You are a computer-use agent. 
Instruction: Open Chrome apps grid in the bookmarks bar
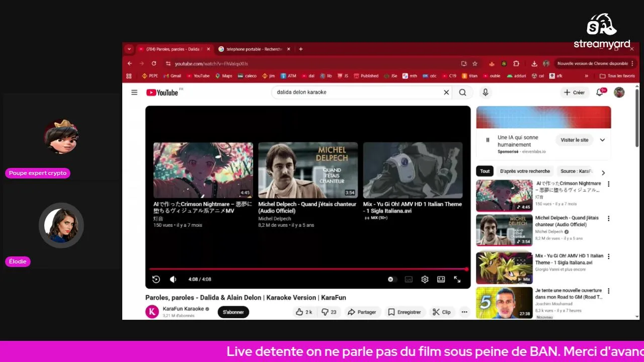(x=129, y=76)
